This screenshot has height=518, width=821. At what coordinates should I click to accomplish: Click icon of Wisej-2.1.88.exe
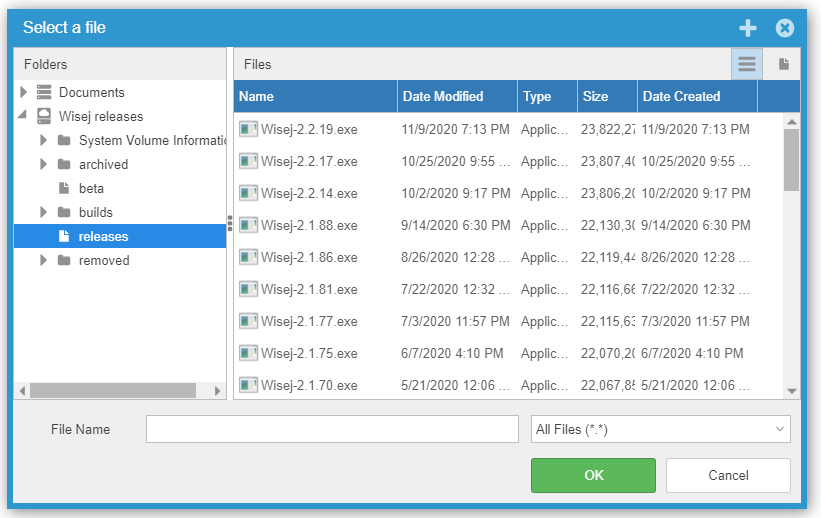point(248,225)
